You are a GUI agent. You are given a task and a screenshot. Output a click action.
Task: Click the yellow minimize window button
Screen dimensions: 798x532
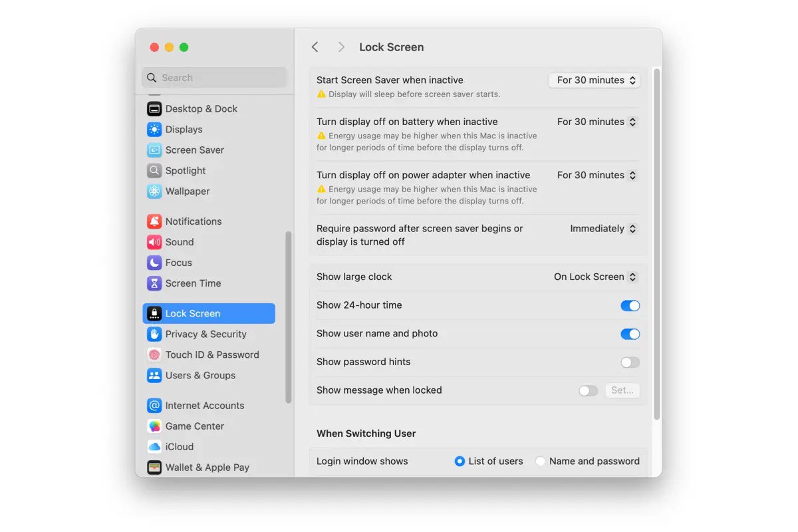point(169,47)
